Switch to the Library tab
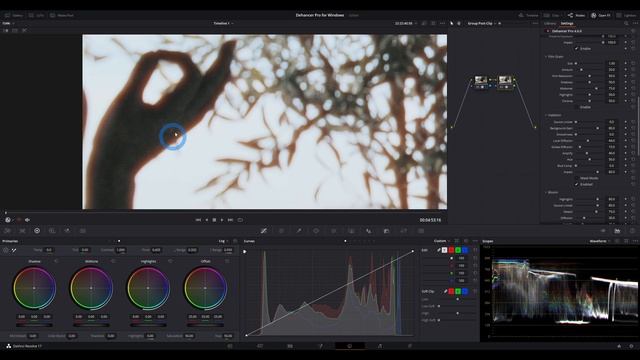 [550, 23]
